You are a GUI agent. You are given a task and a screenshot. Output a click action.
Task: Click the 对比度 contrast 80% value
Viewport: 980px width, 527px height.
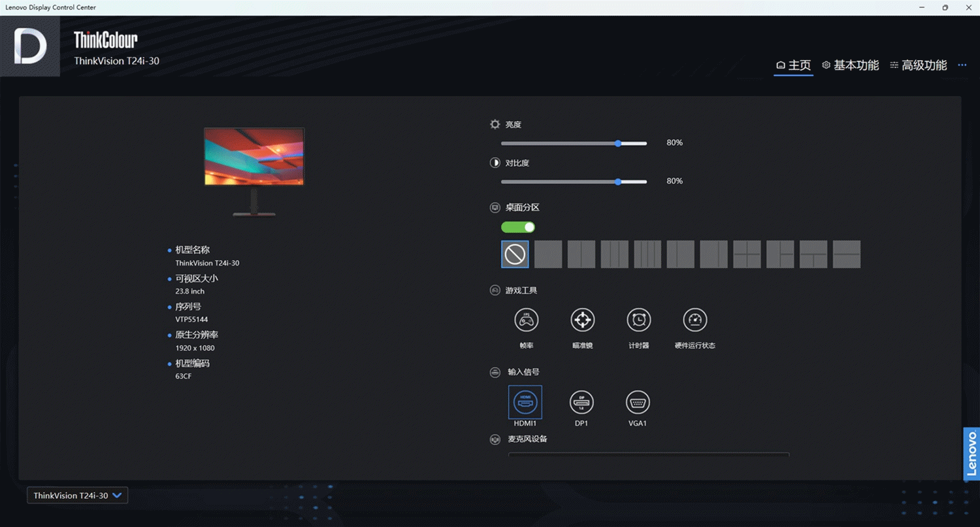pyautogui.click(x=674, y=181)
